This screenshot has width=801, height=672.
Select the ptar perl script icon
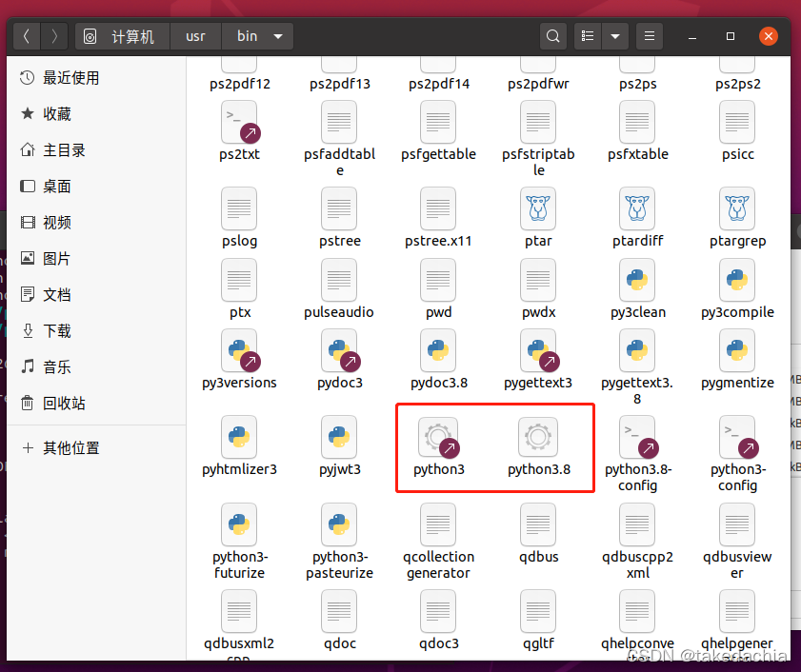point(538,208)
